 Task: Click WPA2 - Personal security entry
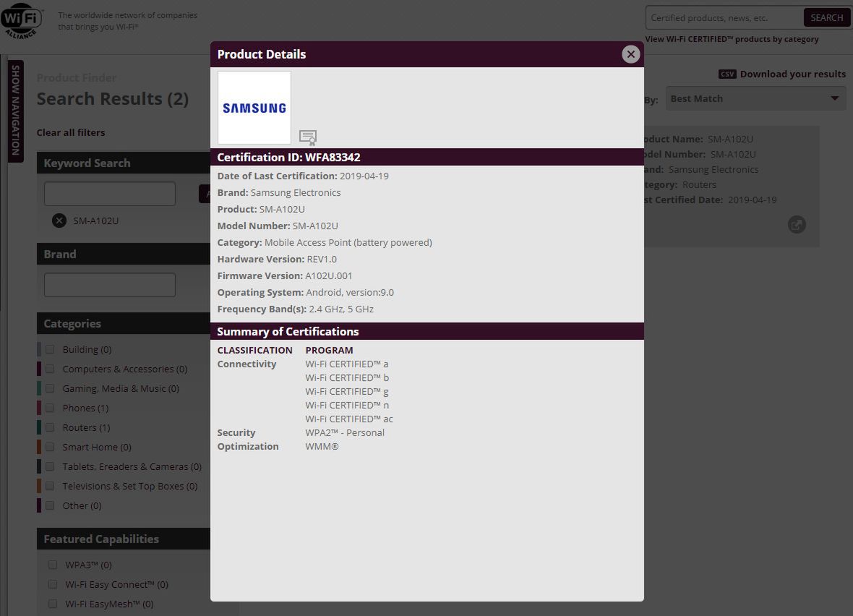coord(345,432)
